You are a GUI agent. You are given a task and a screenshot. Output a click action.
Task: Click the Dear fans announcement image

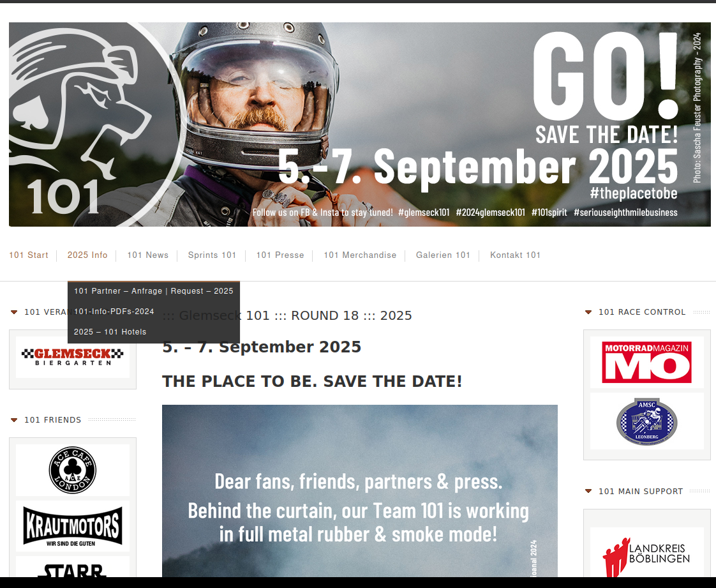pyautogui.click(x=360, y=491)
